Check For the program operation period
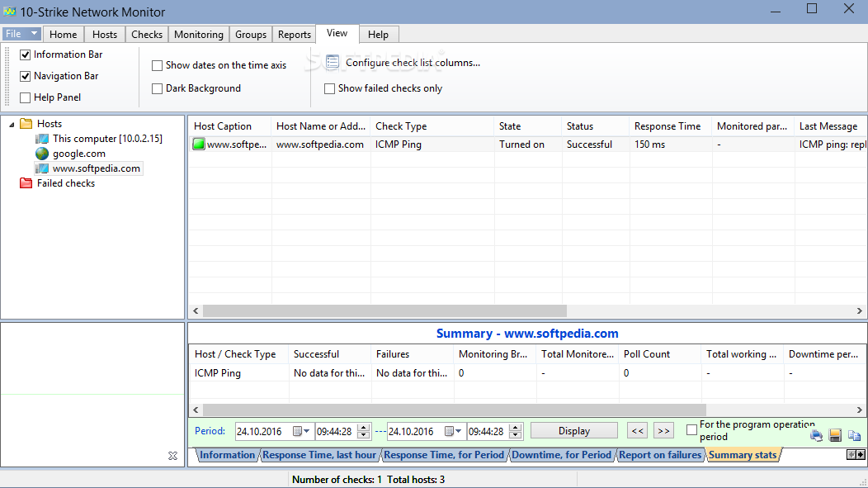This screenshot has width=868, height=488. pos(691,430)
